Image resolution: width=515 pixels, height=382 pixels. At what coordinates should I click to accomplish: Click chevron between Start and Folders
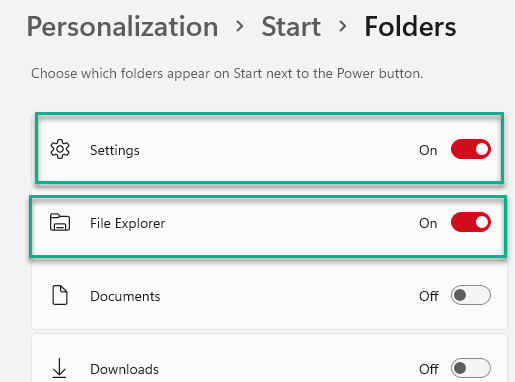[x=342, y=26]
